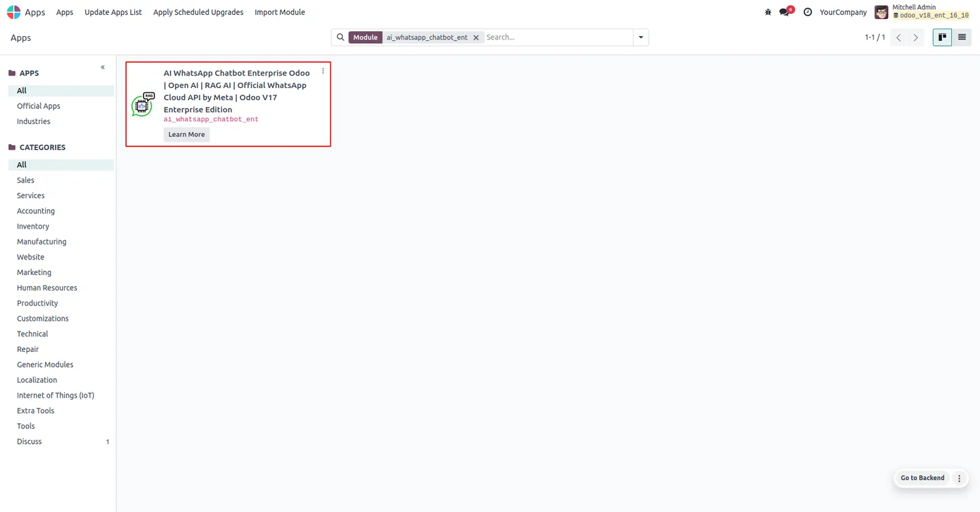Select the Services category
Viewport: 980px width, 512px height.
point(61,195)
